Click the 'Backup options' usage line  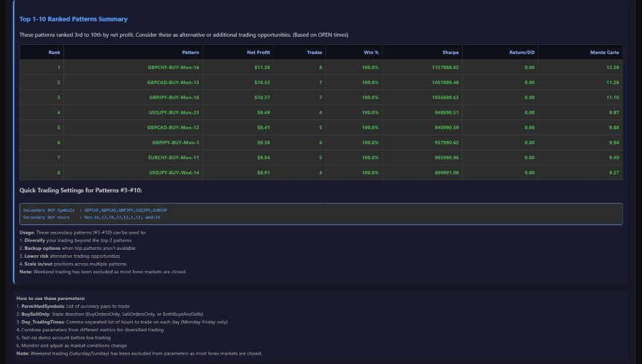(x=78, y=248)
